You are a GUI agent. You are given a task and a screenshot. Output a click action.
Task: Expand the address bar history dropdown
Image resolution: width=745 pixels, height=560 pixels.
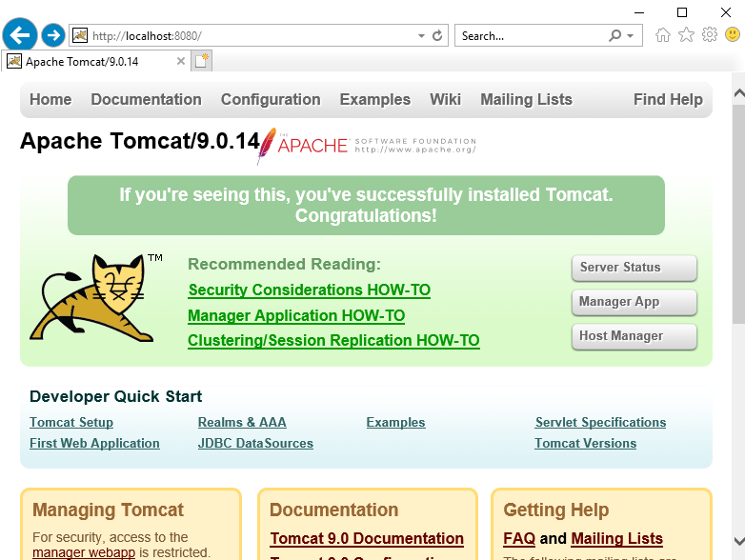(x=421, y=35)
